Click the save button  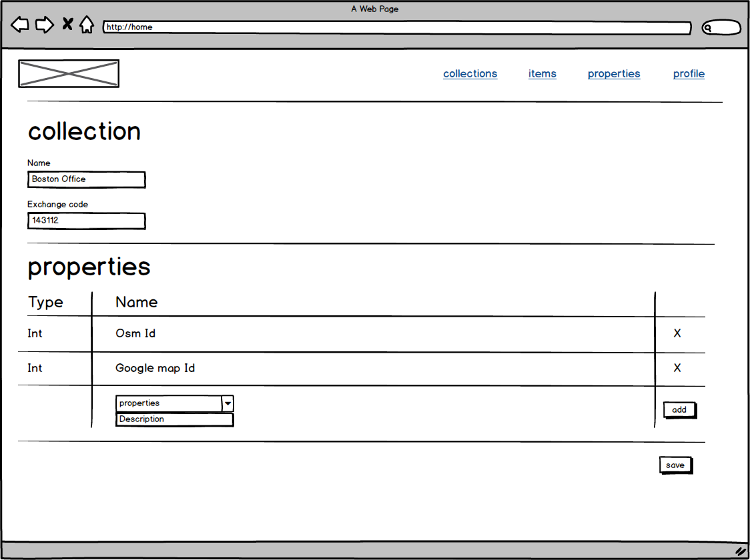click(676, 465)
